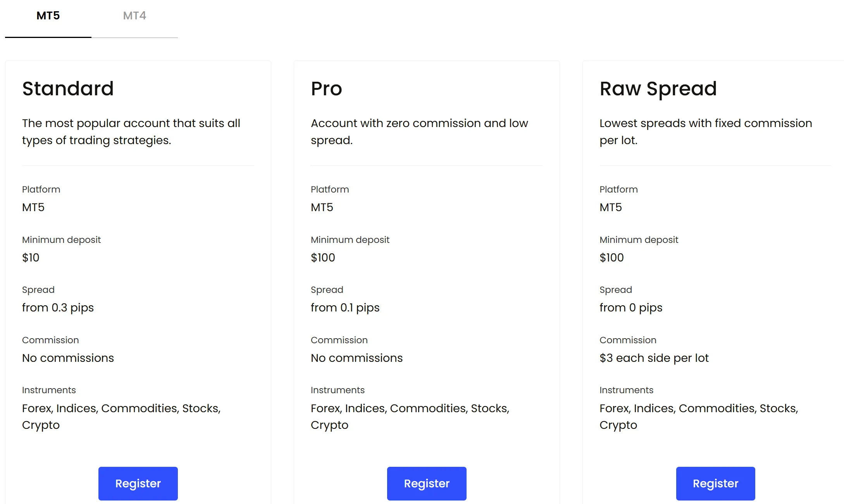Click the Raw Spread account heading
Viewport: 844px width, 504px height.
click(x=658, y=89)
